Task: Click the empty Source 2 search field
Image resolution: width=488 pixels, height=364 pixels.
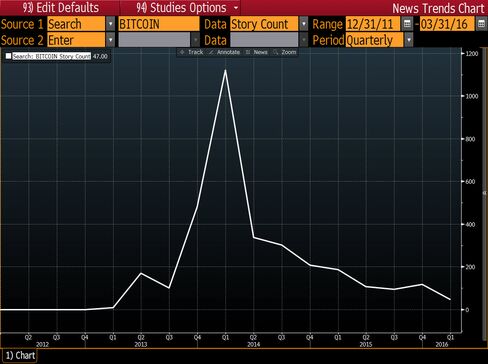Action: [154, 40]
